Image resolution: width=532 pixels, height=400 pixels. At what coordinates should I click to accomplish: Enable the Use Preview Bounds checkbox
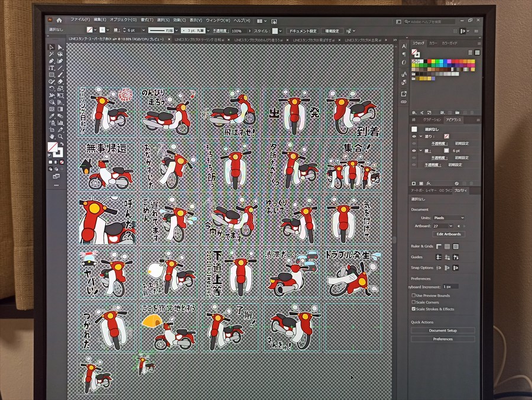(x=414, y=295)
